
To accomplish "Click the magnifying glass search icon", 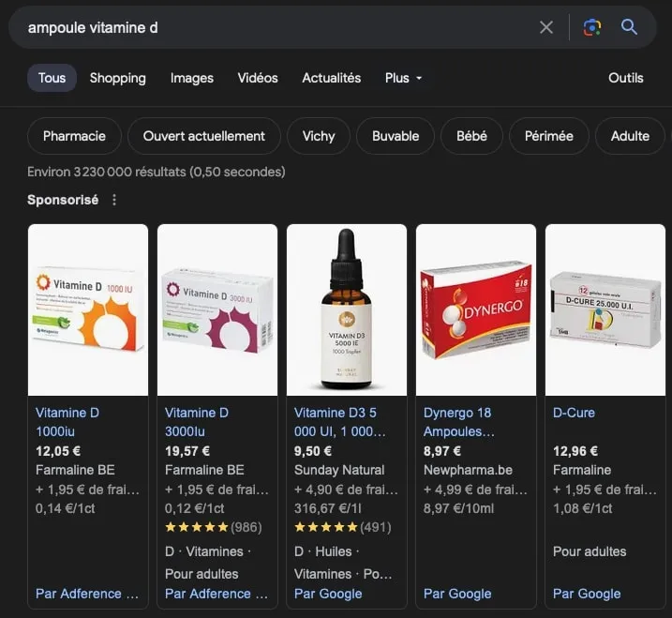I will [x=629, y=27].
